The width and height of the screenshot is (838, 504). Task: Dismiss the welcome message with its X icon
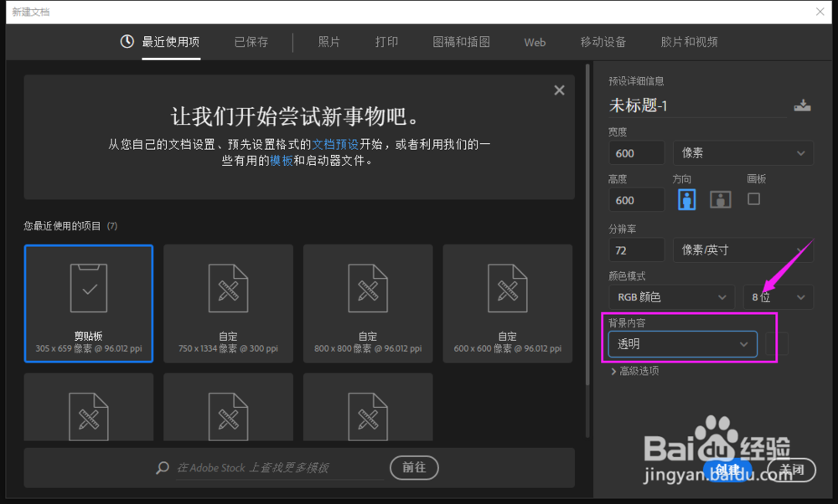[559, 90]
